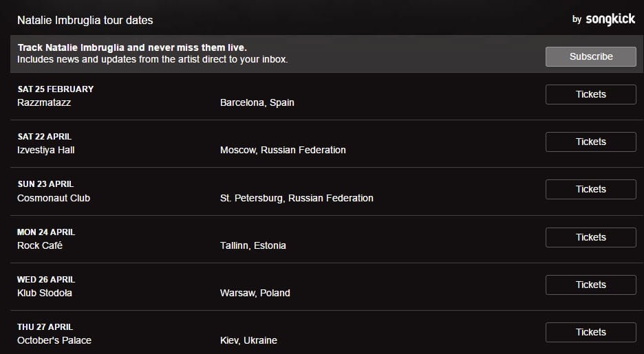Click the Natalie Imbruglia tour dates heading

click(85, 21)
